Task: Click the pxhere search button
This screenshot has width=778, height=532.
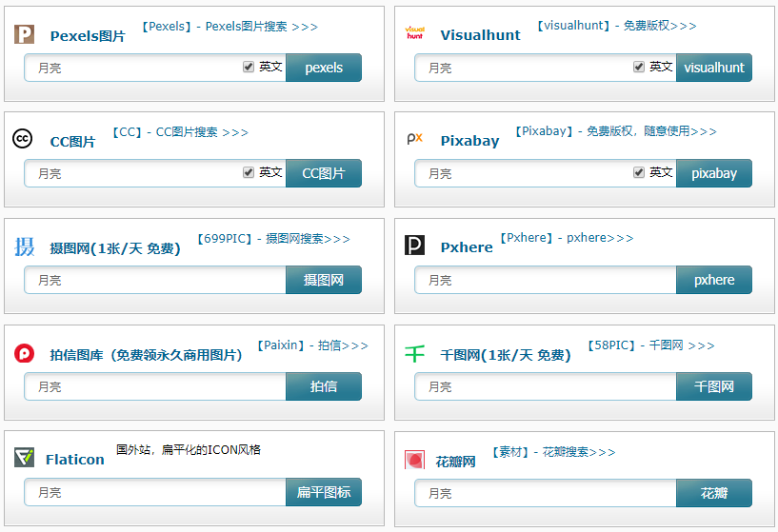Action: pos(714,280)
